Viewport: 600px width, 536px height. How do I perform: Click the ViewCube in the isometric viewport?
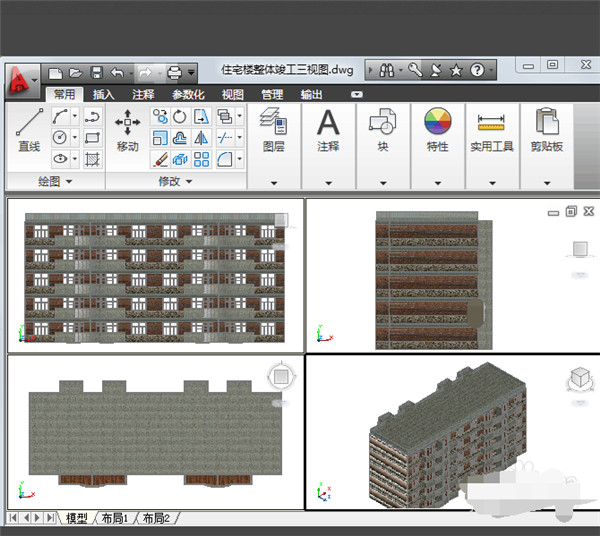[x=579, y=379]
